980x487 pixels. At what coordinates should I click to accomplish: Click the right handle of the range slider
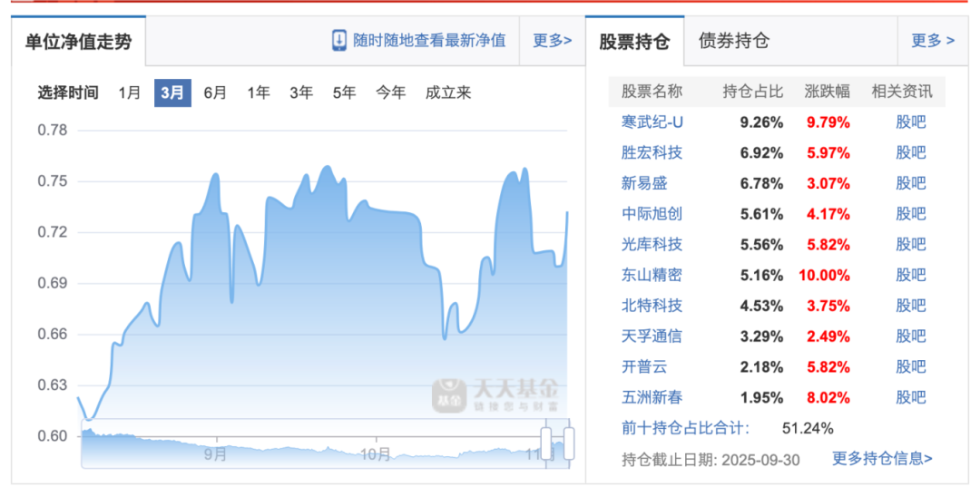coord(569,443)
